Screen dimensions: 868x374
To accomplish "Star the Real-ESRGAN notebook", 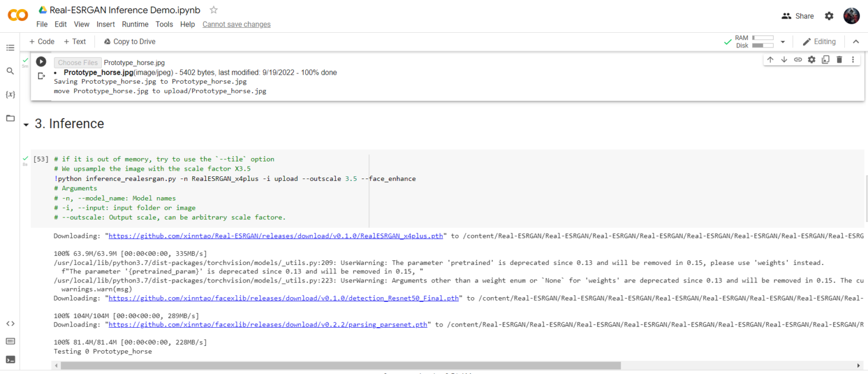I will (214, 10).
